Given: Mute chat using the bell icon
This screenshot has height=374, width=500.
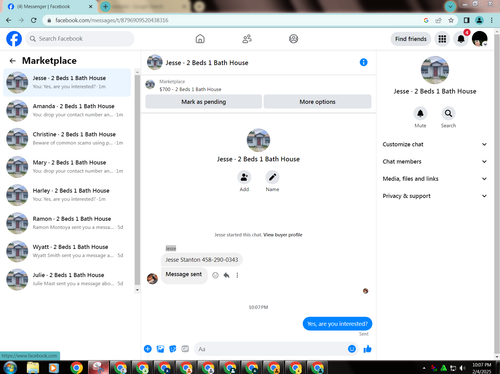Looking at the screenshot, I should click(420, 113).
